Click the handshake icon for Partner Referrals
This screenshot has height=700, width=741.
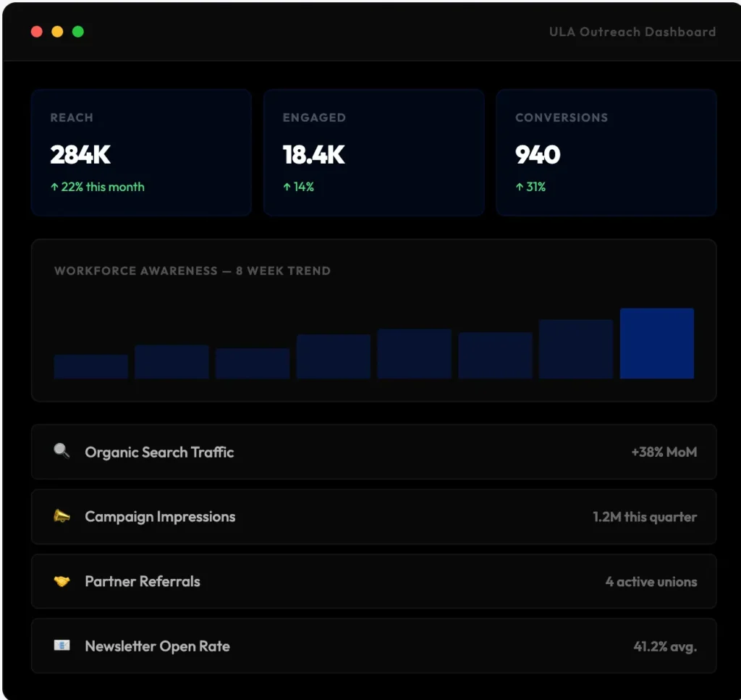coord(62,581)
